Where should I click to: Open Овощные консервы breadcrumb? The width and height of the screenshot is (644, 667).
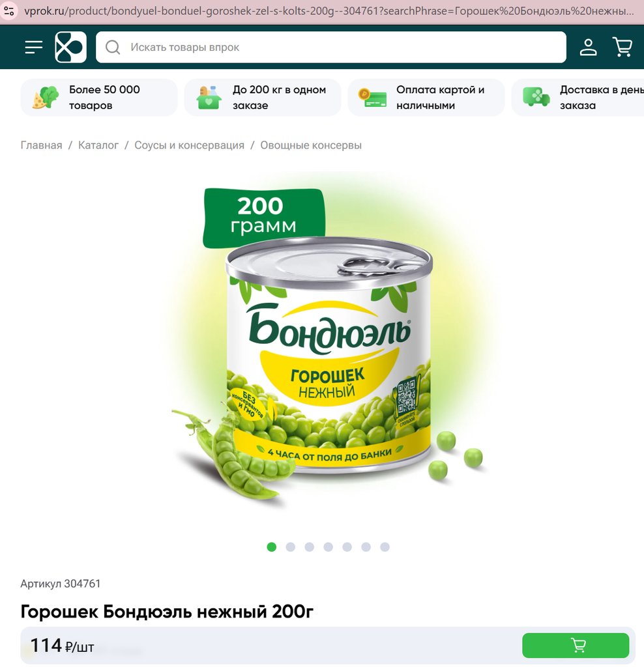[x=311, y=145]
